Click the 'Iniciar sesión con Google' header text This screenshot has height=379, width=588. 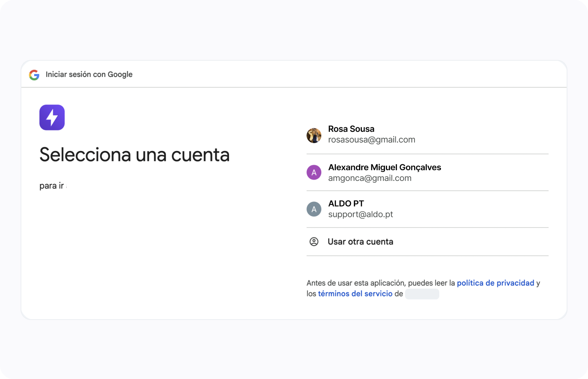[89, 74]
